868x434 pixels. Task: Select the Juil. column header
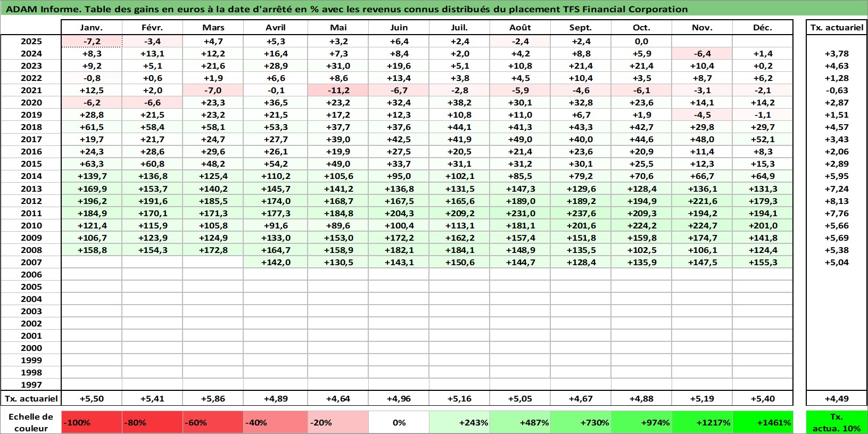[x=459, y=27]
